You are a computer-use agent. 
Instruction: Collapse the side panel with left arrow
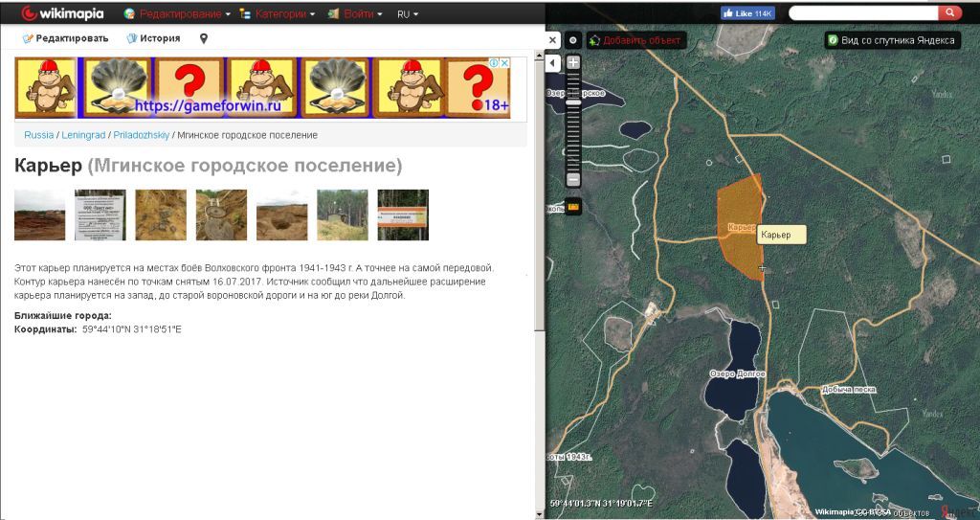tap(552, 63)
